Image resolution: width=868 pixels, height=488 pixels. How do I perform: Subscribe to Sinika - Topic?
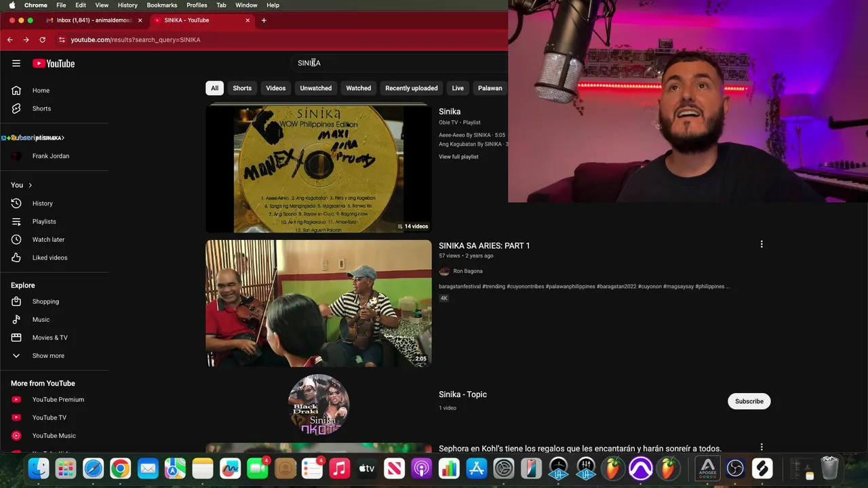tap(749, 401)
